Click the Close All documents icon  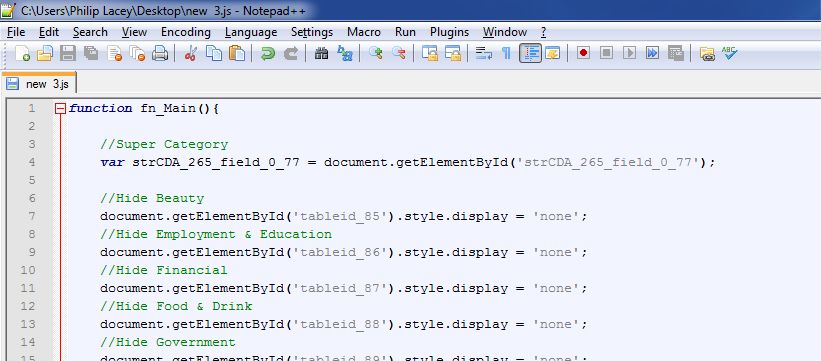point(137,53)
